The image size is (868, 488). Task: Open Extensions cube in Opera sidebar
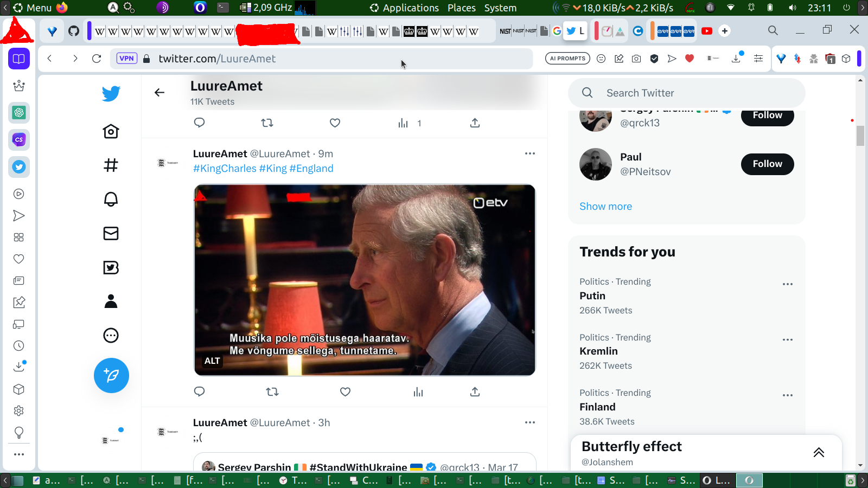pos(19,389)
